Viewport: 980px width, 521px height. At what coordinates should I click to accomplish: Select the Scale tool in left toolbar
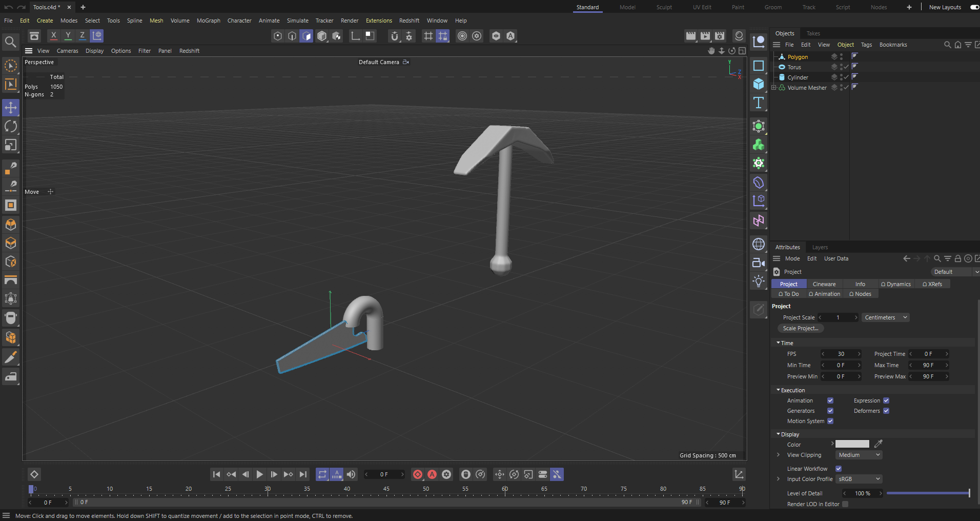tap(11, 145)
